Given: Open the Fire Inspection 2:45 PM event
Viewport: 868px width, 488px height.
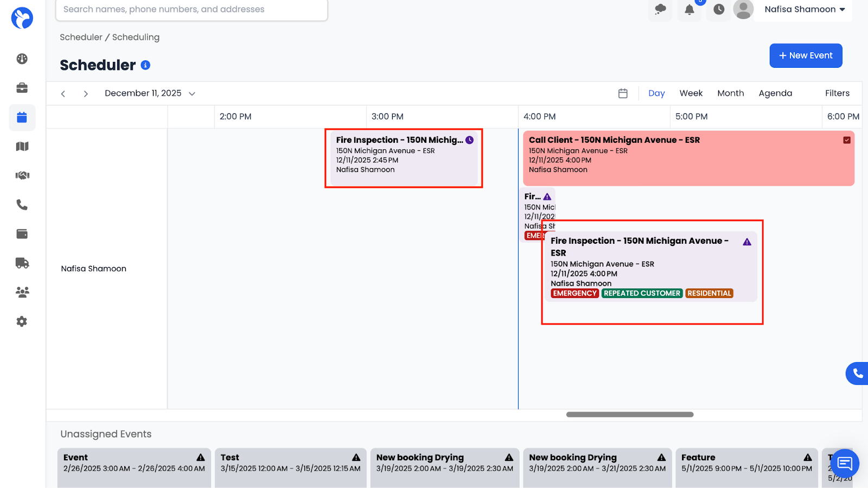Looking at the screenshot, I should click(x=404, y=158).
